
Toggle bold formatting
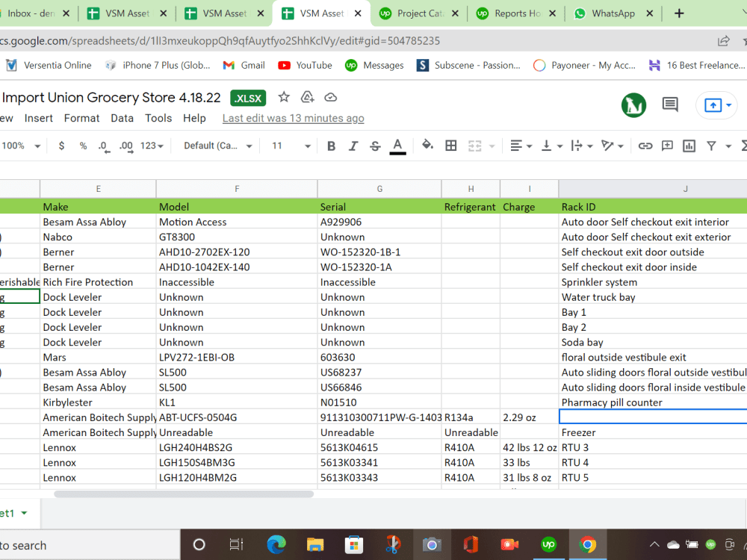pyautogui.click(x=331, y=146)
